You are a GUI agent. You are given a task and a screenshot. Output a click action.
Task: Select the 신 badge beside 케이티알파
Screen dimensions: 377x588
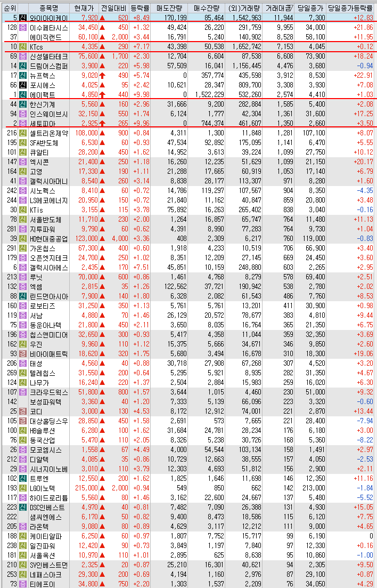coord(23,536)
